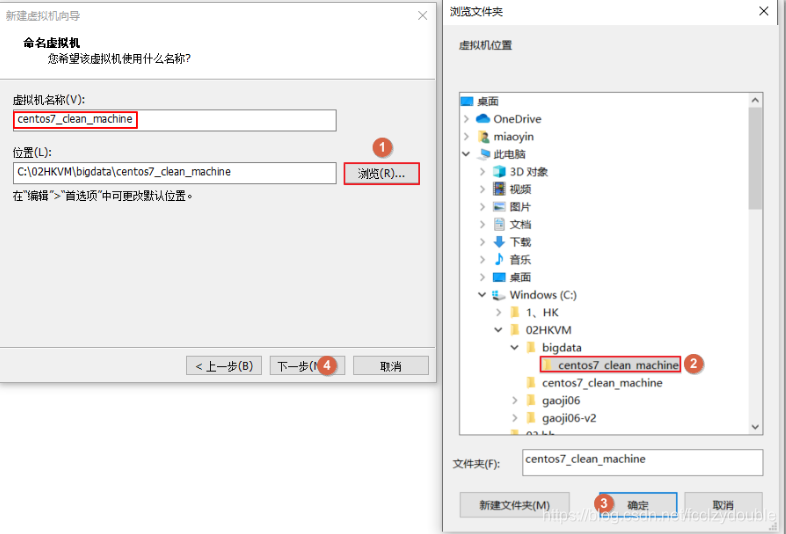Click the folder tree scroll down arrow

755,427
